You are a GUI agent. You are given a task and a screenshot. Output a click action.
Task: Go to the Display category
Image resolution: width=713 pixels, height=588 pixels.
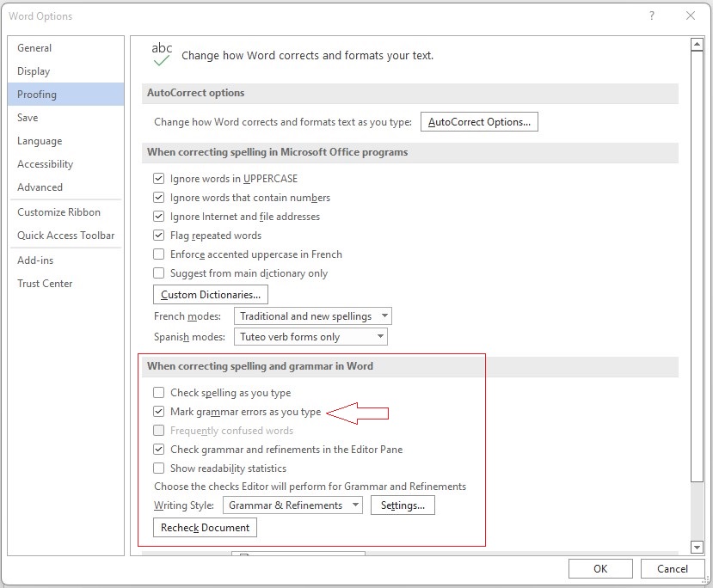(x=34, y=71)
